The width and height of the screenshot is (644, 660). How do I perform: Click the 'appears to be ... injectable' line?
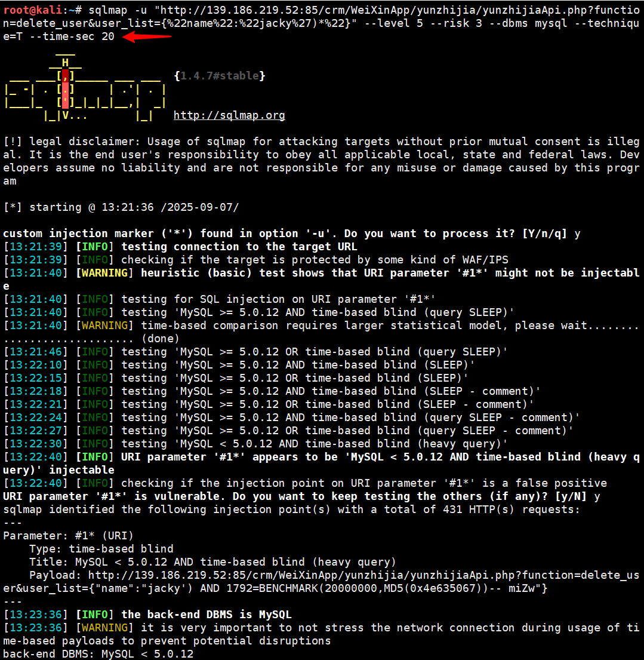coord(322,463)
